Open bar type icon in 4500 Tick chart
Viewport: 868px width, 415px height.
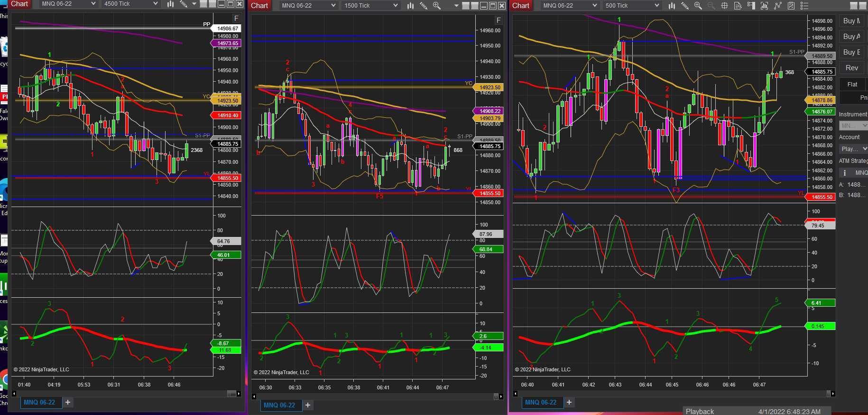point(170,4)
